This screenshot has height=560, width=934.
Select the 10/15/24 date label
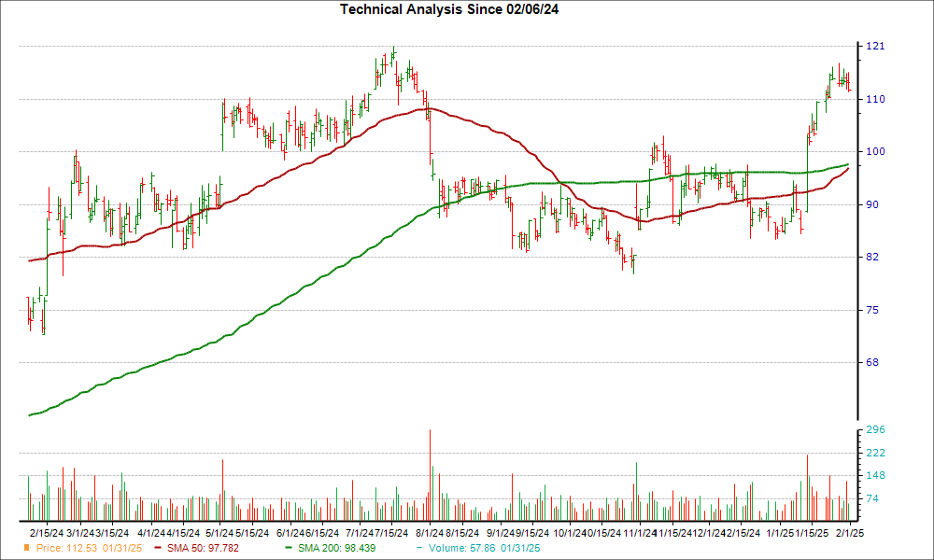point(604,533)
